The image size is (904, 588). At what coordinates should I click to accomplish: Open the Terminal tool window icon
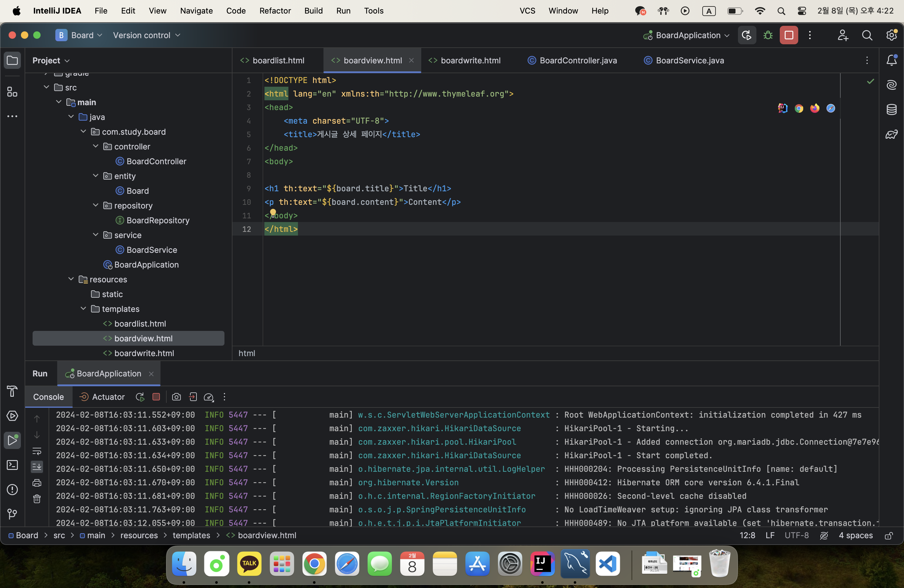[12, 465]
